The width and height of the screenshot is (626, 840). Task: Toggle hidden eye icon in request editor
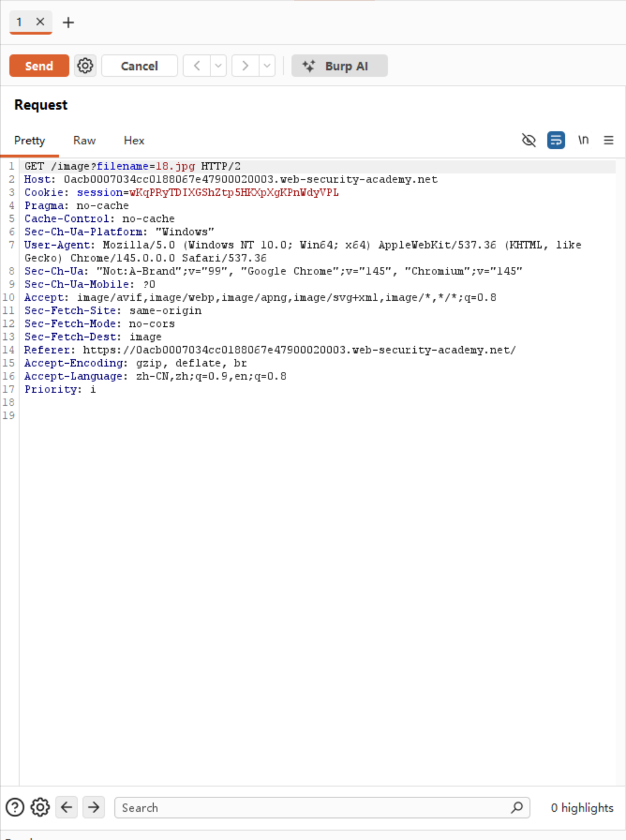click(x=529, y=140)
